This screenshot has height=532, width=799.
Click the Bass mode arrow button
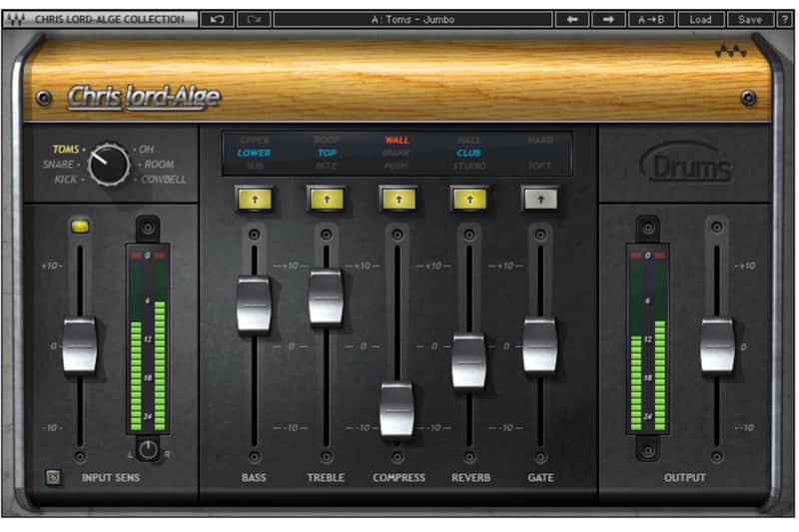[x=255, y=200]
